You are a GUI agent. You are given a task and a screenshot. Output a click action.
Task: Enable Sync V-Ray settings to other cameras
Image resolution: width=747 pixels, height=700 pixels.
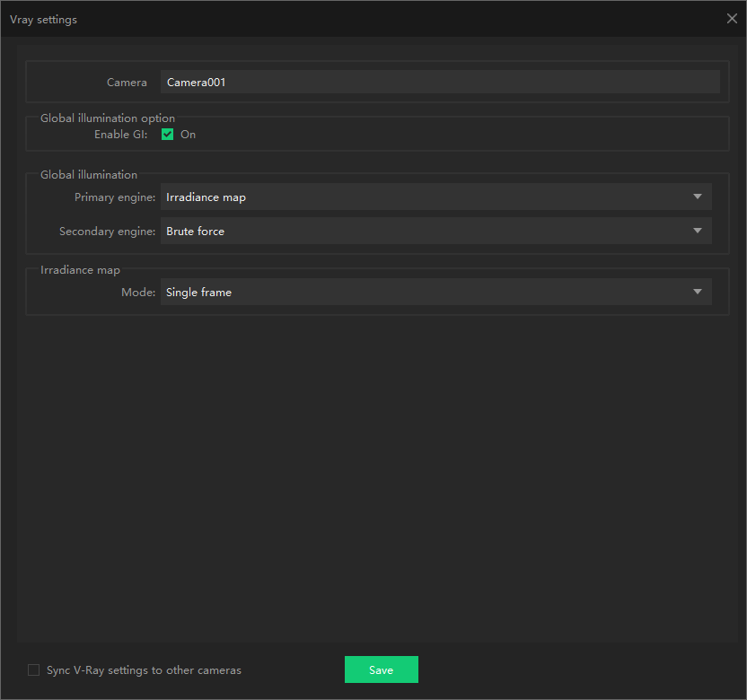click(34, 670)
